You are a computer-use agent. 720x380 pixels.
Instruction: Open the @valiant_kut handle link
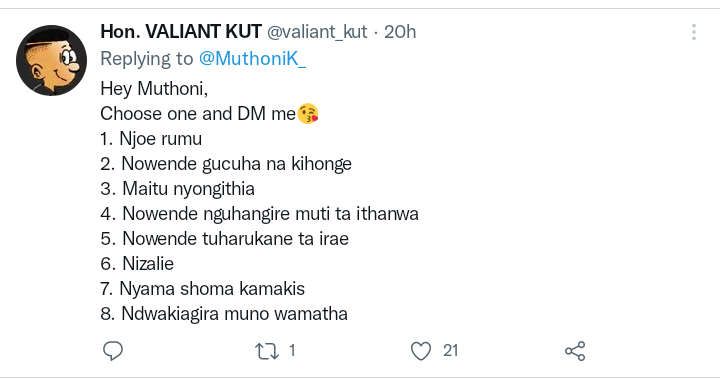pyautogui.click(x=317, y=32)
